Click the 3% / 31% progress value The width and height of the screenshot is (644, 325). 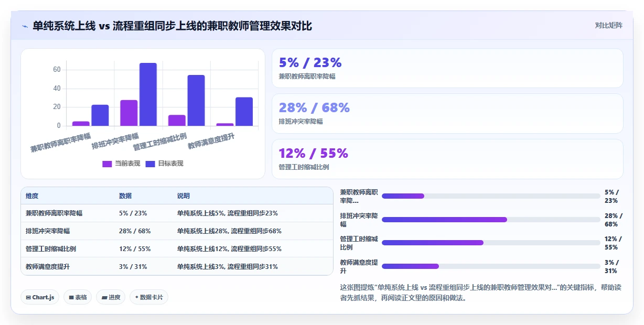click(612, 266)
